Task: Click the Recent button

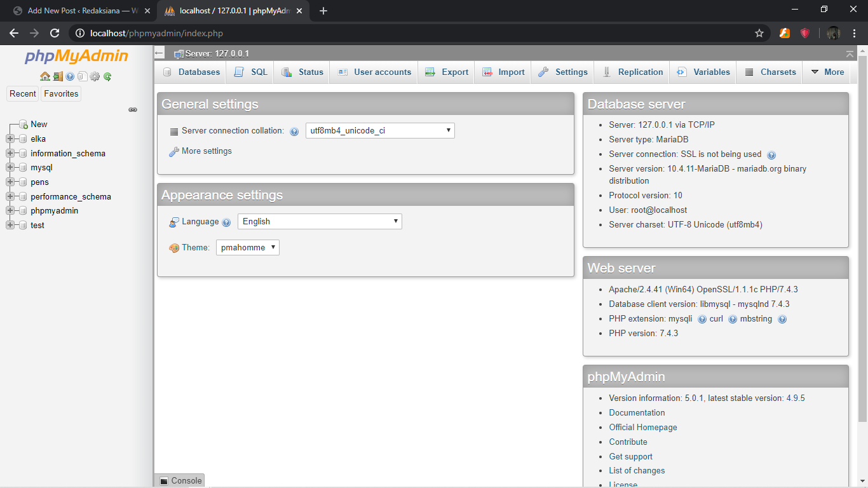Action: pyautogui.click(x=23, y=94)
